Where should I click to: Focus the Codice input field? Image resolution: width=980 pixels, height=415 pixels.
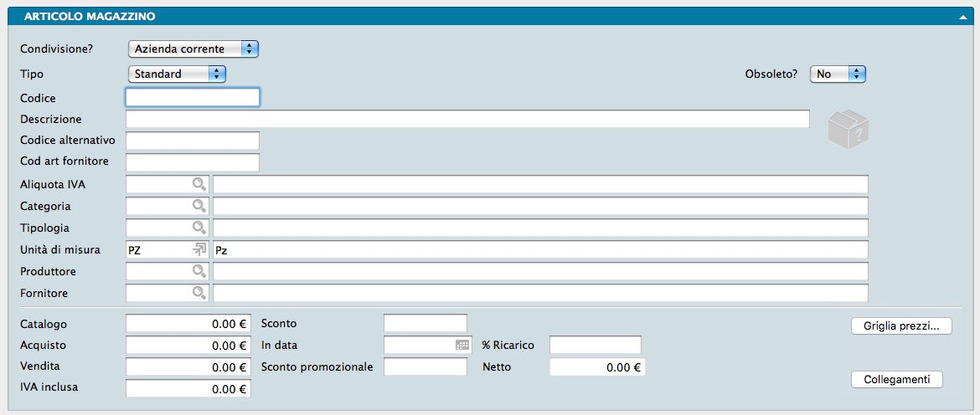tap(193, 98)
